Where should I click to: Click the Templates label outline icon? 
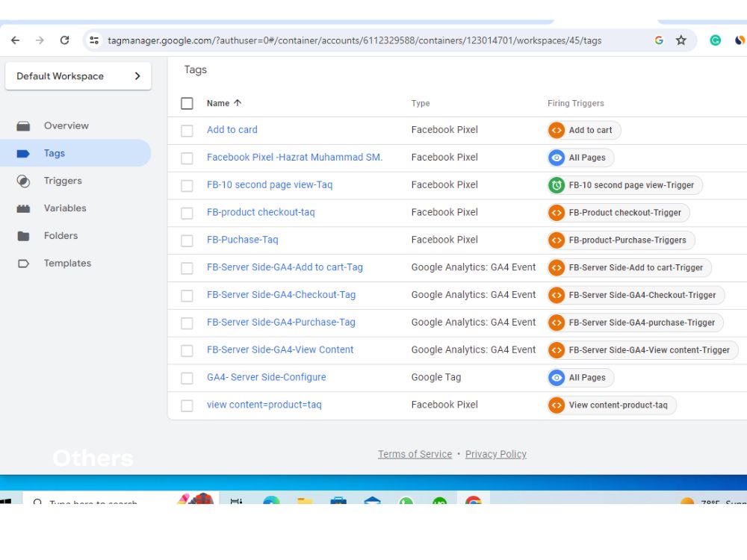23,264
